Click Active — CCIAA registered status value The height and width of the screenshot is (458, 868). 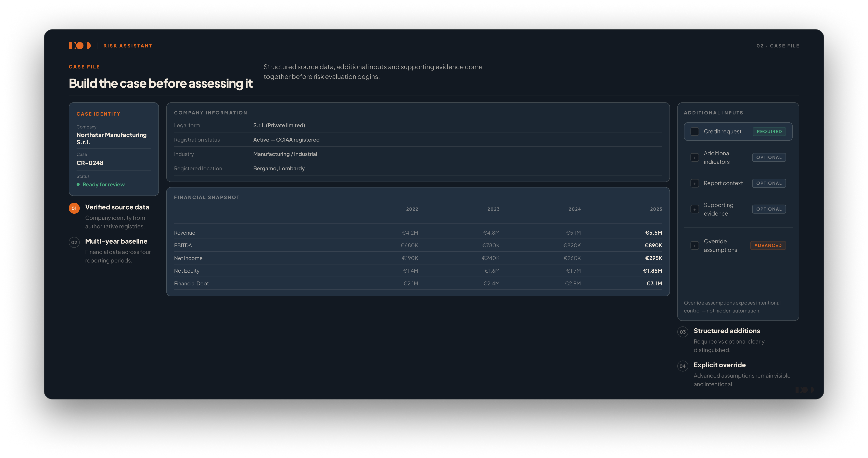pyautogui.click(x=286, y=139)
